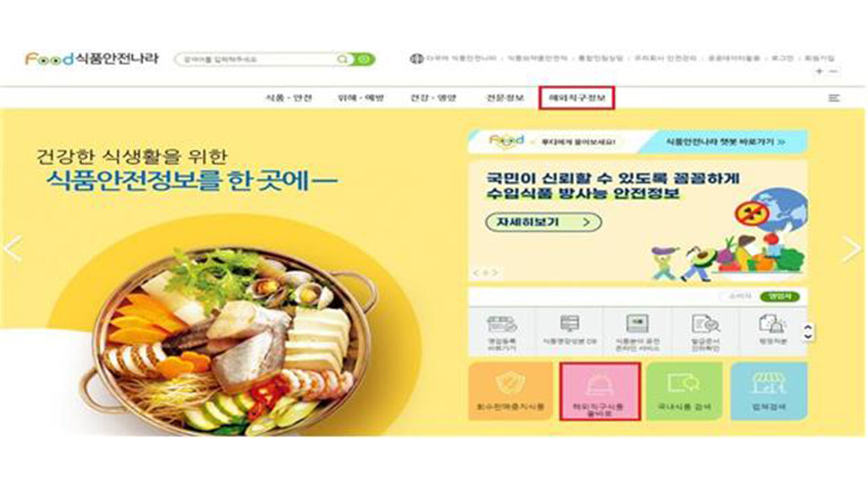
Task: Open the 업체검색 blue store tile
Action: [768, 391]
